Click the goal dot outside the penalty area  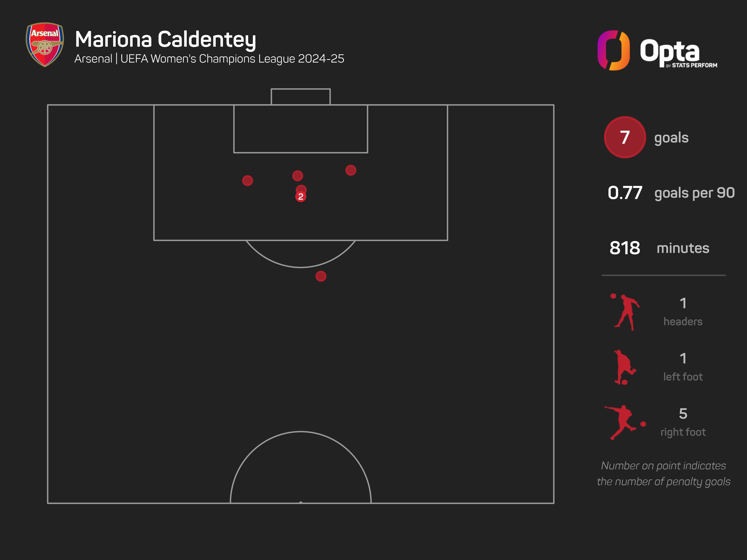(x=321, y=276)
